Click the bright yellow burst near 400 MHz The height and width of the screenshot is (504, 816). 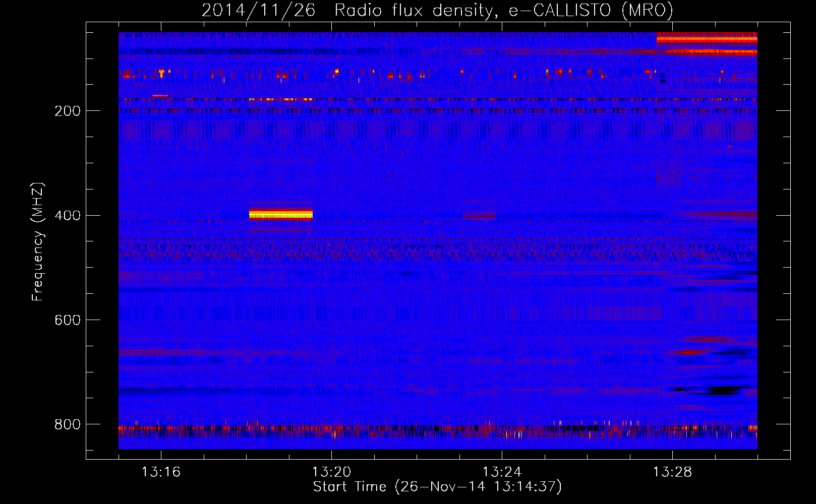pos(281,215)
